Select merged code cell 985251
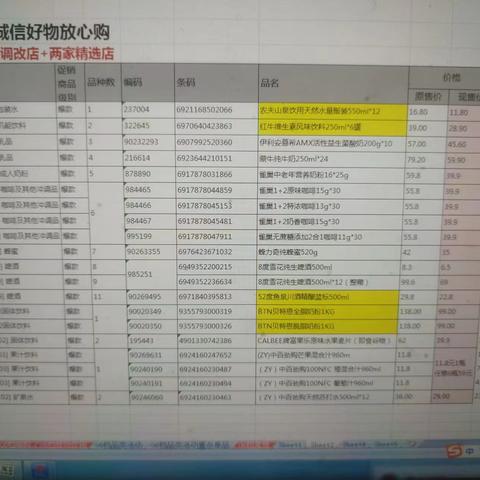 152,274
